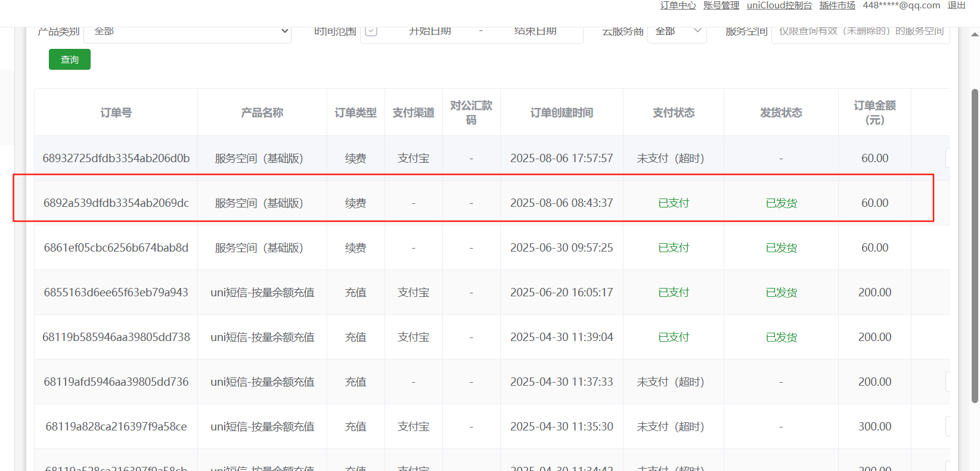Select order number 68119a828ca216397f9a58ce
The height and width of the screenshot is (471, 980).
116,426
